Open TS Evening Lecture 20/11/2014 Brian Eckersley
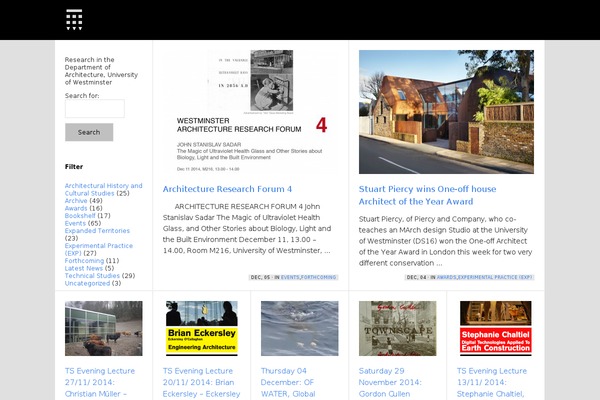Image resolution: width=600 pixels, height=400 pixels. tap(202, 383)
